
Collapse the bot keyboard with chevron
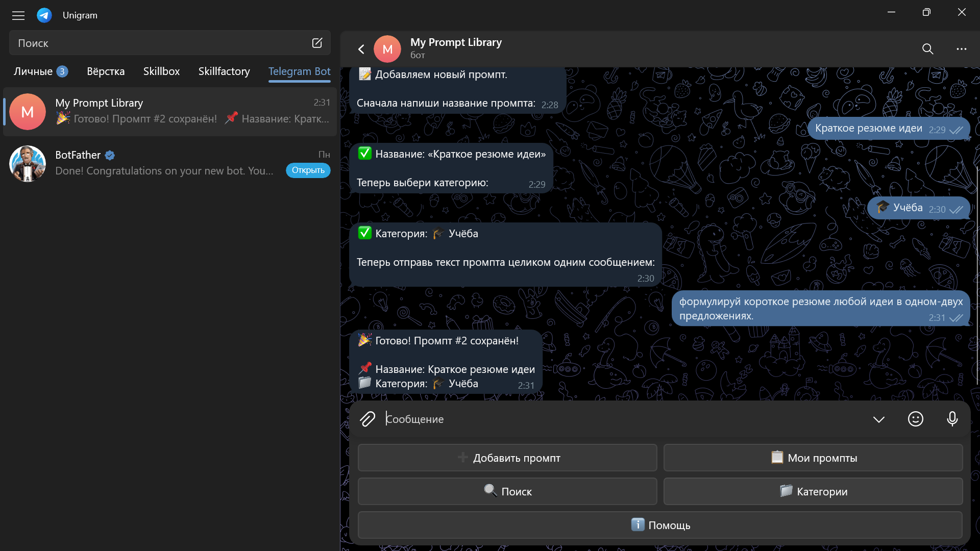[x=878, y=419]
